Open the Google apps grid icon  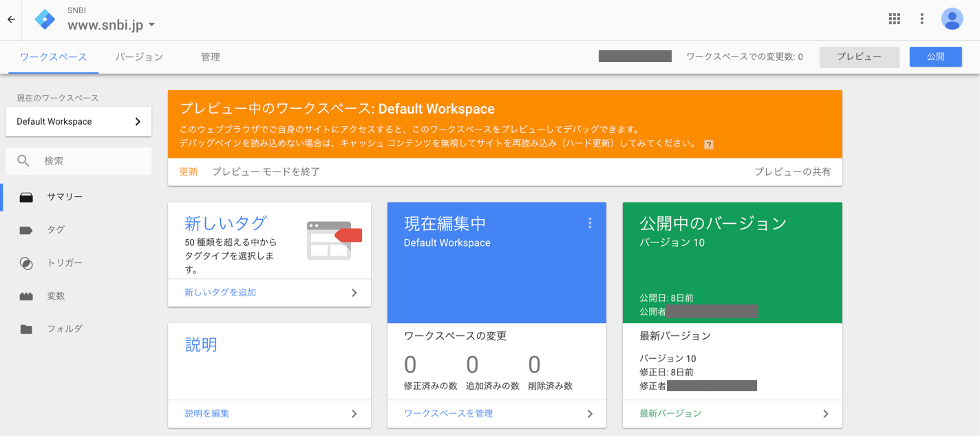click(x=895, y=19)
